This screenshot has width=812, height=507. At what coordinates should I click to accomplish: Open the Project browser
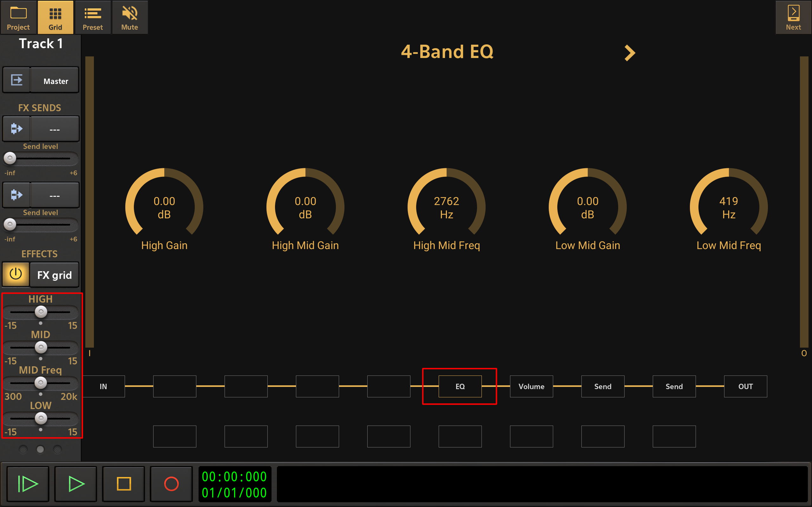[x=18, y=17]
